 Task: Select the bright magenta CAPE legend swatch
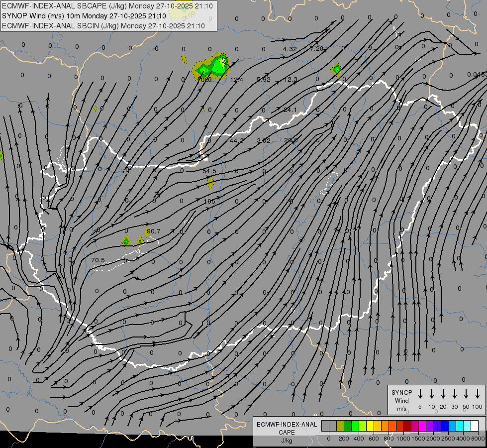422,426
